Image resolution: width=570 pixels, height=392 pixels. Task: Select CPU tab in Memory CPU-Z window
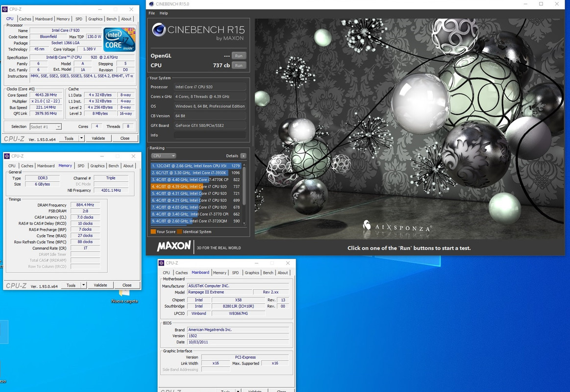pos(12,166)
